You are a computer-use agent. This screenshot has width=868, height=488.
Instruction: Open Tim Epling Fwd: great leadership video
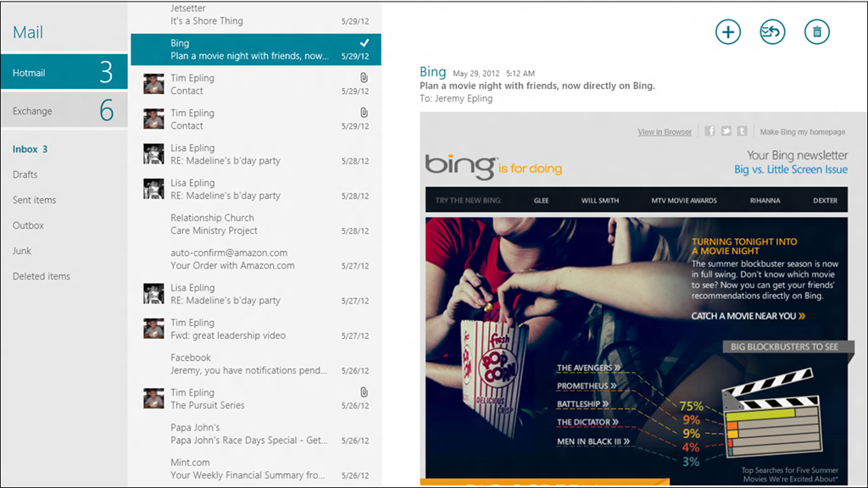pyautogui.click(x=256, y=330)
